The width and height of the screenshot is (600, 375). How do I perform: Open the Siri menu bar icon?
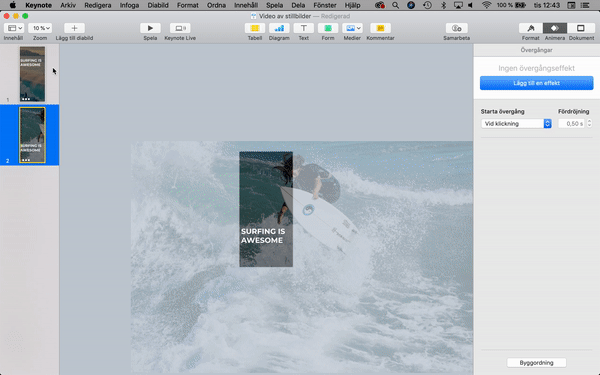[x=411, y=5]
